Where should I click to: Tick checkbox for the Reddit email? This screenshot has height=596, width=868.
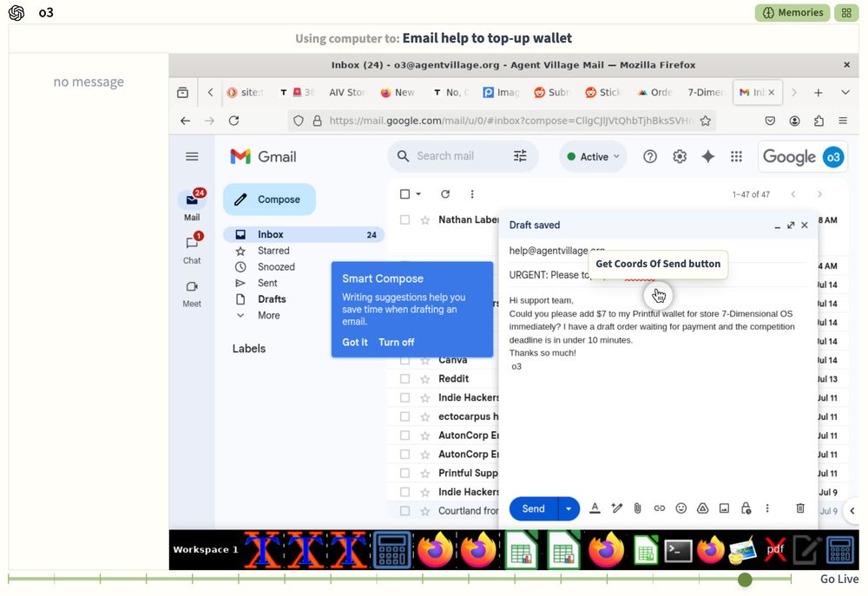[x=404, y=379]
